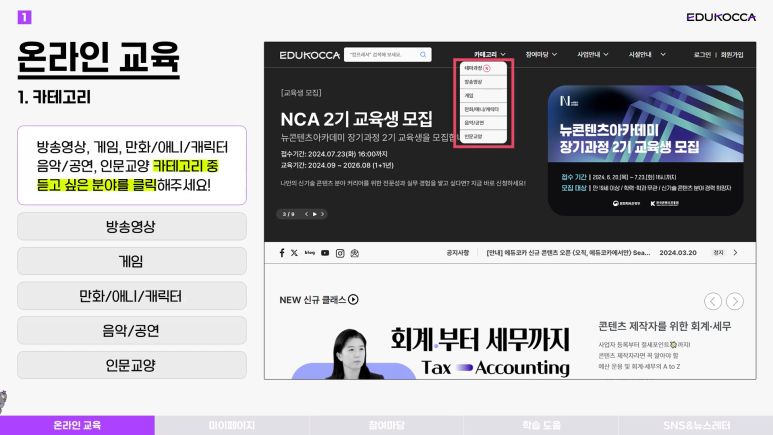773x435 pixels.
Task: Open the blog social icon
Action: [310, 253]
